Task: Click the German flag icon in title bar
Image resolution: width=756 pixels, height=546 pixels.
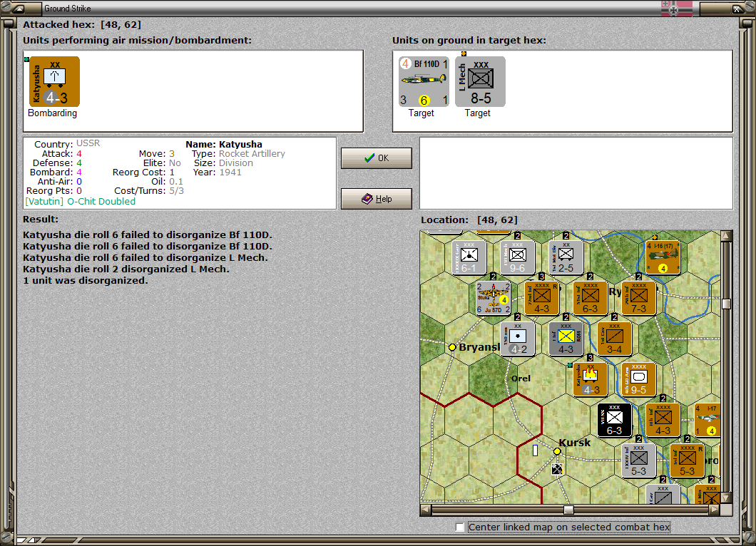Action: pos(677,8)
